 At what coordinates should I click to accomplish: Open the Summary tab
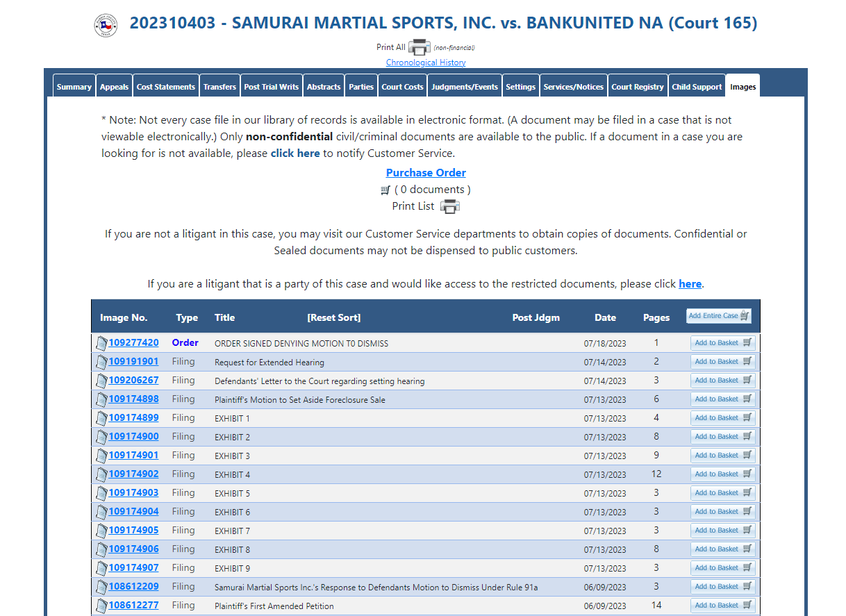(x=74, y=87)
